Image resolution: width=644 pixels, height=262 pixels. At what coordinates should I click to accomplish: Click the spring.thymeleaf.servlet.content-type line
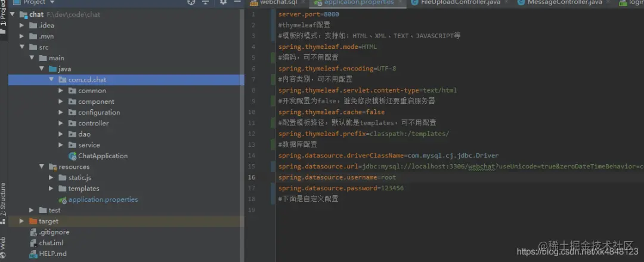pyautogui.click(x=367, y=90)
